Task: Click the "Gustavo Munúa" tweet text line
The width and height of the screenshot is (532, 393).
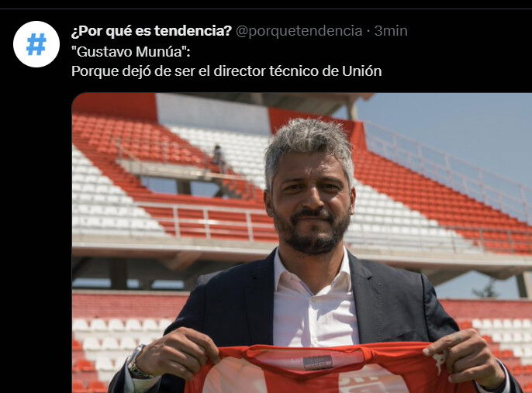Action: [x=130, y=51]
